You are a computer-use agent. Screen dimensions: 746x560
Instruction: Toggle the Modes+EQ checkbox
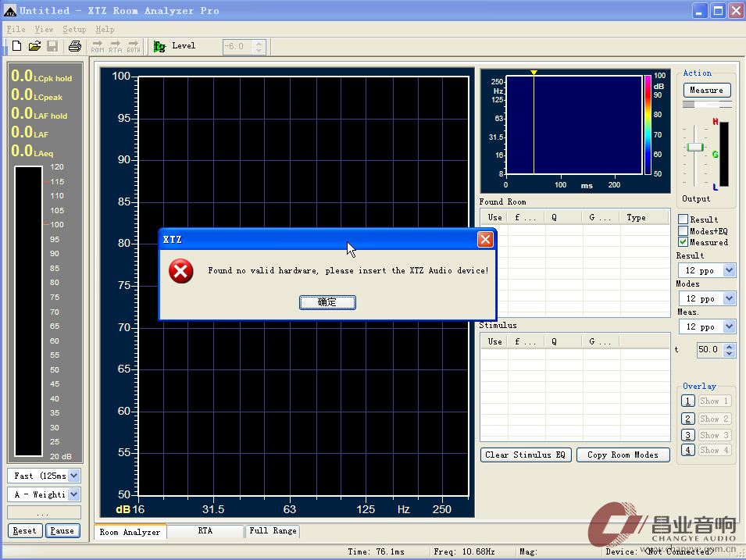tap(684, 230)
